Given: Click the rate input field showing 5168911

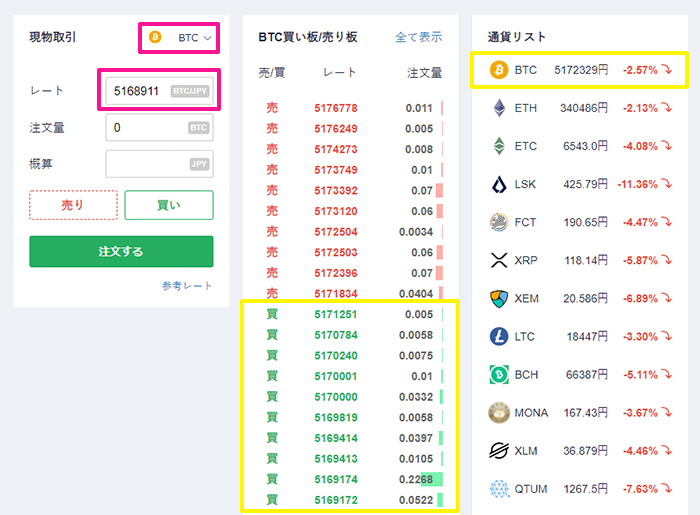Looking at the screenshot, I should (159, 91).
